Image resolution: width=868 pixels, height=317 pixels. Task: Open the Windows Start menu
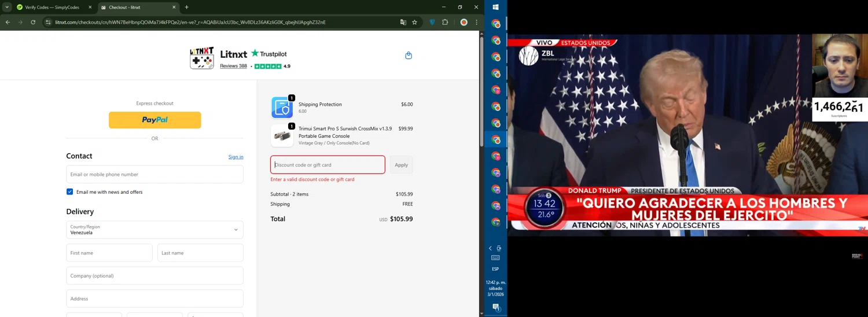coord(495,8)
